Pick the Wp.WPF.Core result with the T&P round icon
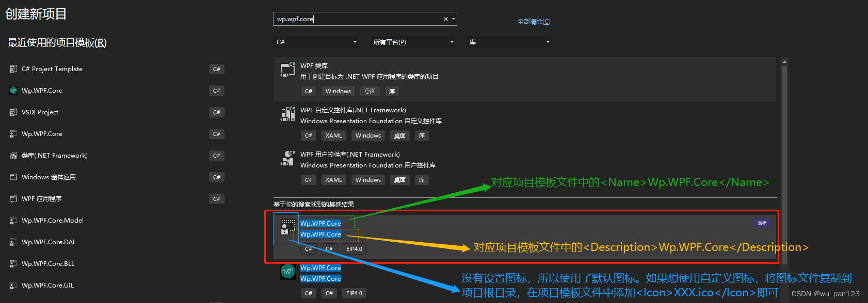The image size is (868, 303). [x=287, y=271]
